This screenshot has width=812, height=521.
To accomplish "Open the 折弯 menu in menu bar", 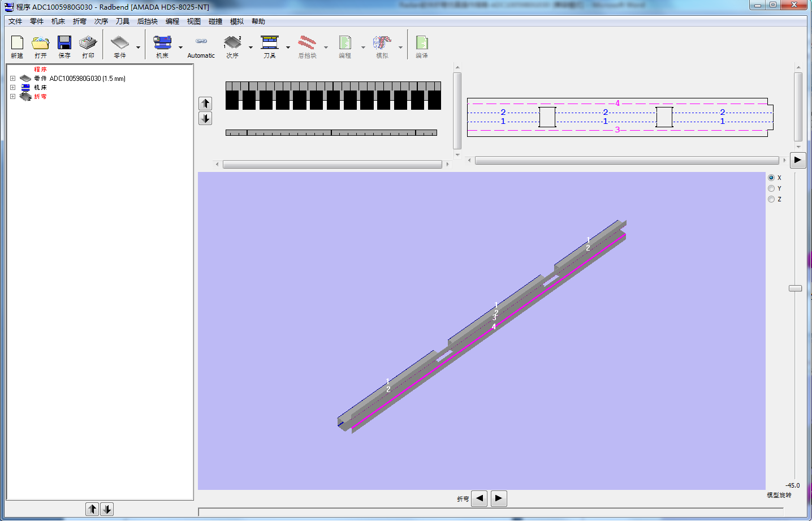I will 80,21.
